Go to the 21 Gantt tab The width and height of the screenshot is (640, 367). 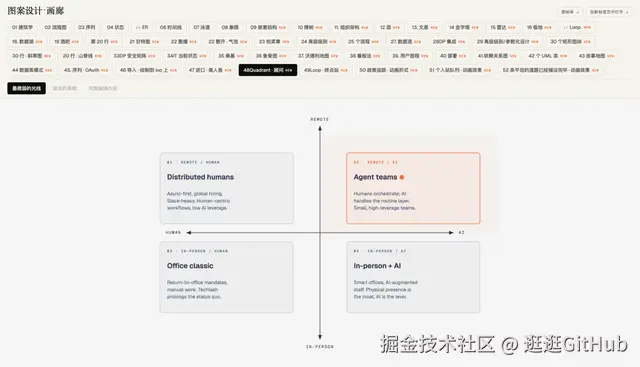[144, 42]
